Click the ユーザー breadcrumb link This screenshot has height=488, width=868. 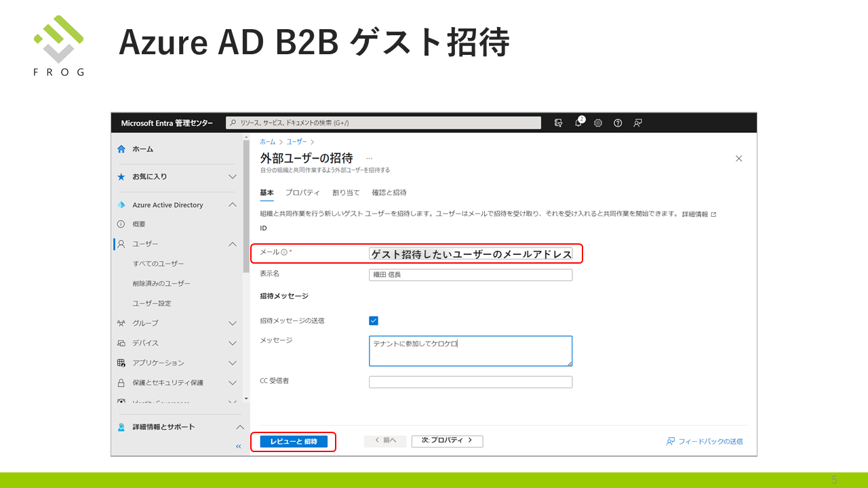296,142
